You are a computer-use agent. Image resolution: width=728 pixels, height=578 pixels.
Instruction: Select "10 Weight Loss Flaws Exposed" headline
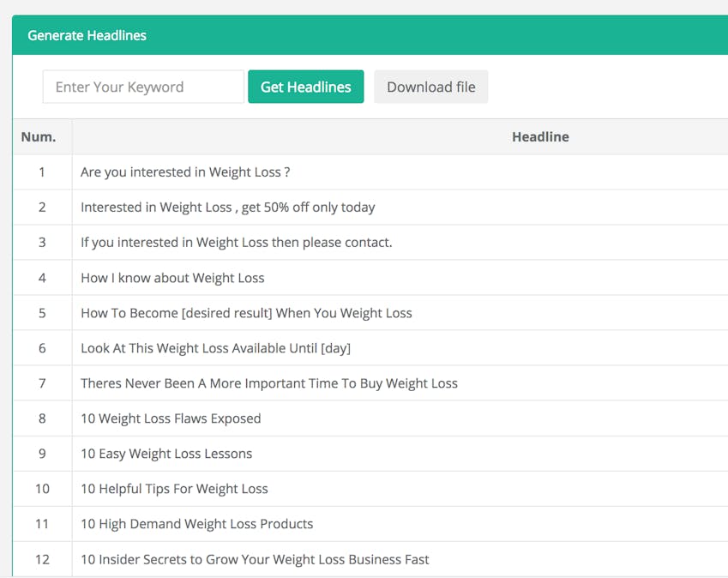[x=171, y=418]
